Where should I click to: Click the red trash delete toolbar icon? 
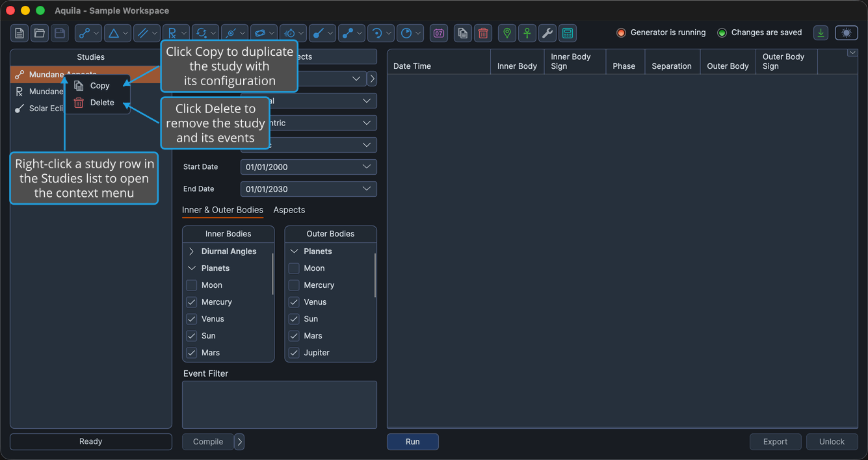(x=483, y=33)
